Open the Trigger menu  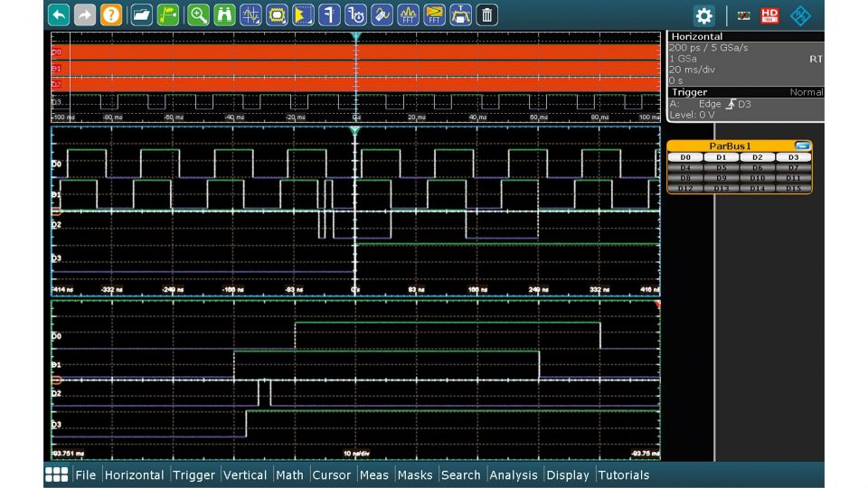click(193, 474)
